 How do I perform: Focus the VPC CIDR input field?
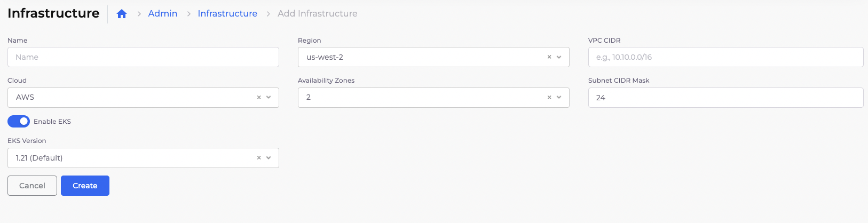[725, 57]
